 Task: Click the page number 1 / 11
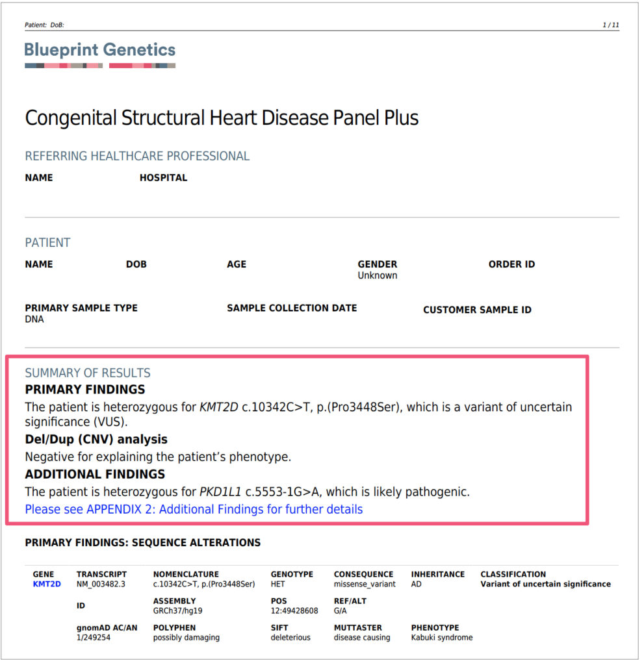(611, 25)
